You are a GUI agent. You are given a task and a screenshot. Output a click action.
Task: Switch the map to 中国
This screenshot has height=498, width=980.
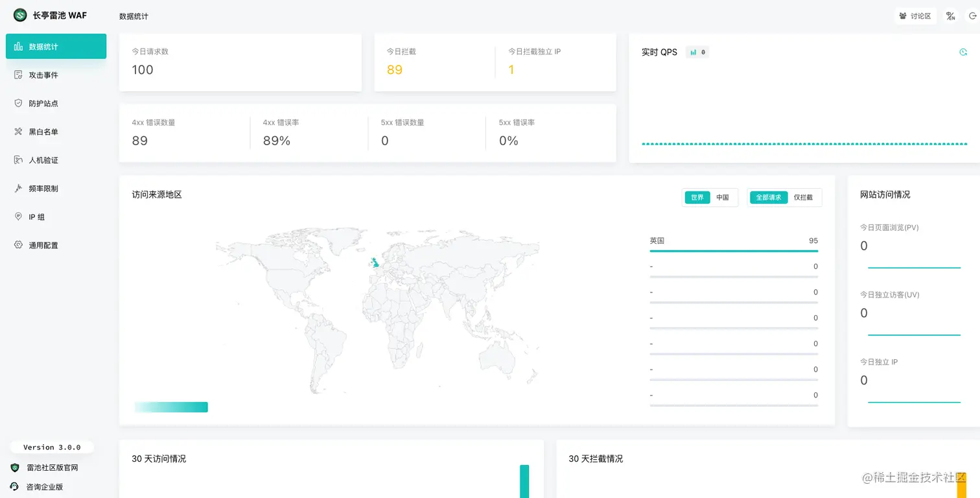point(723,197)
